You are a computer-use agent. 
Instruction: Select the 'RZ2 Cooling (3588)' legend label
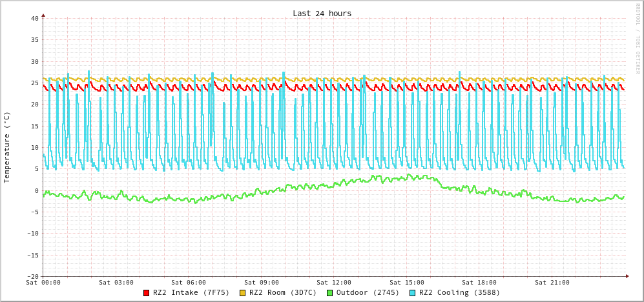coord(459,293)
